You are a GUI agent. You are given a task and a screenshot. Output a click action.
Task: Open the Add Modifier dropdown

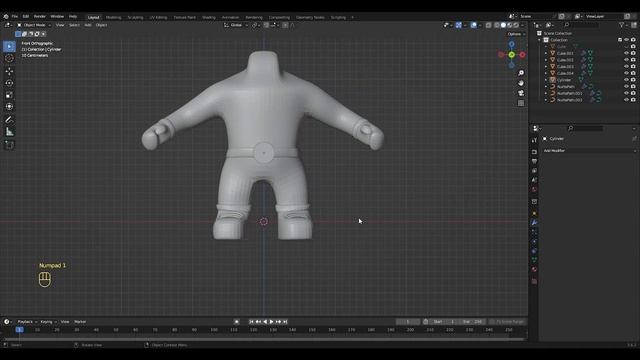pyautogui.click(x=589, y=151)
